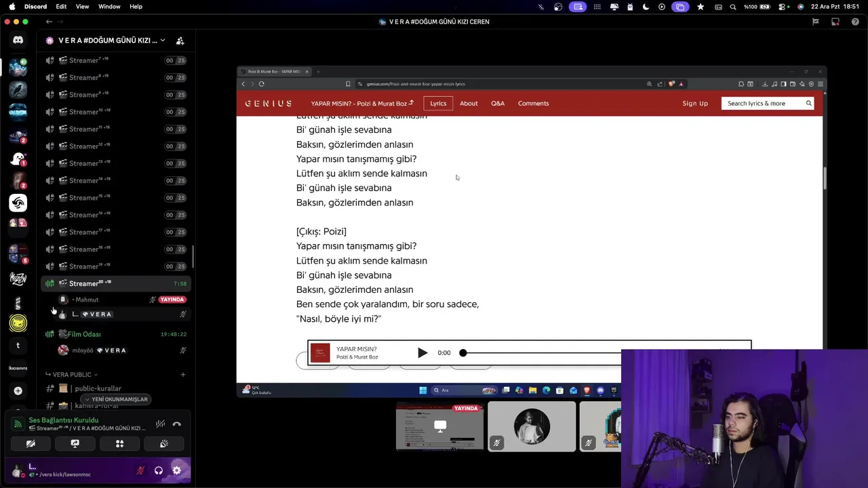
Task: Disconnect from the voice call
Action: tap(176, 424)
